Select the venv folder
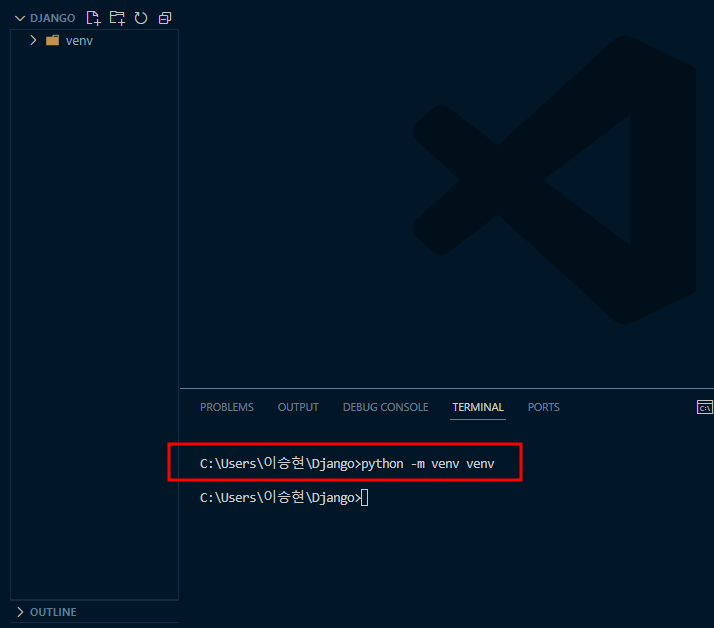The image size is (714, 628). (x=94, y=41)
